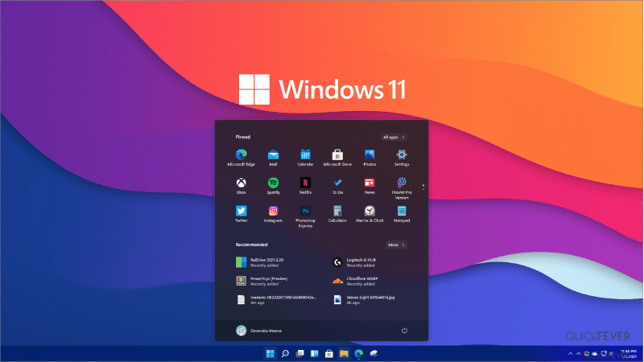This screenshot has height=362, width=644.
Task: Show hidden system tray icons
Action: [x=570, y=354]
